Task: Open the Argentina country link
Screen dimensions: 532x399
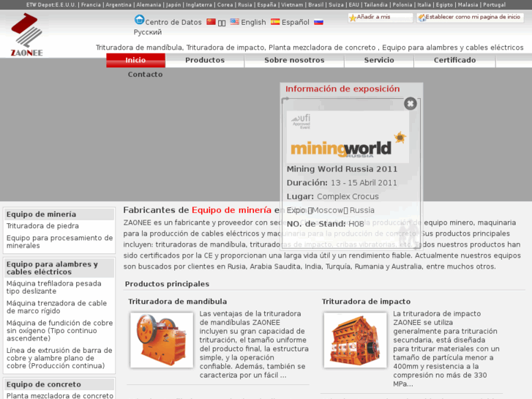Action: click(x=119, y=4)
